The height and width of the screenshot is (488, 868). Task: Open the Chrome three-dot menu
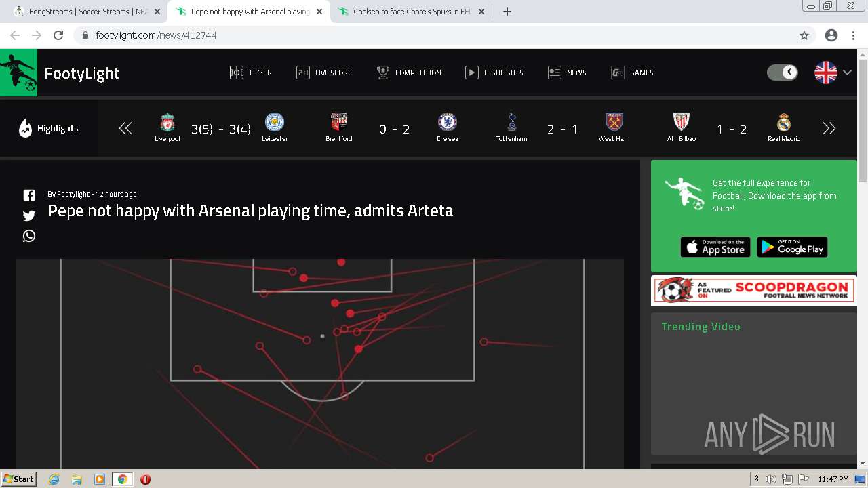(853, 35)
